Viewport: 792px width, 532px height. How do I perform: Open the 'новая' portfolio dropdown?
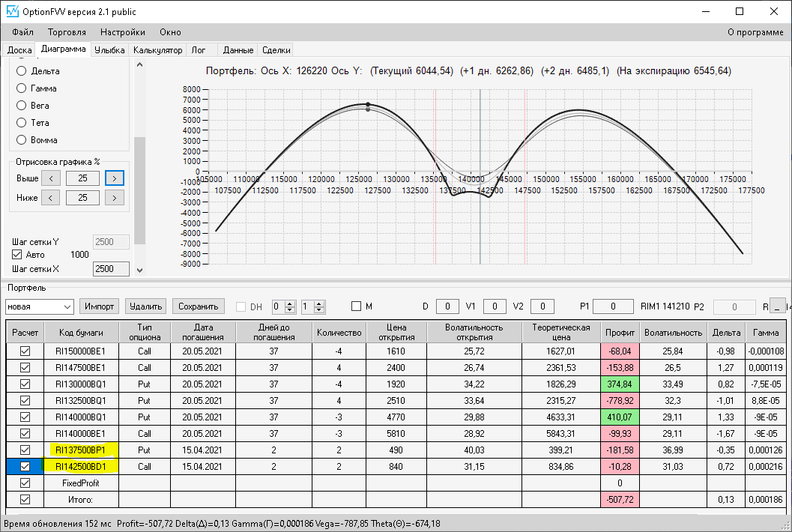click(67, 306)
